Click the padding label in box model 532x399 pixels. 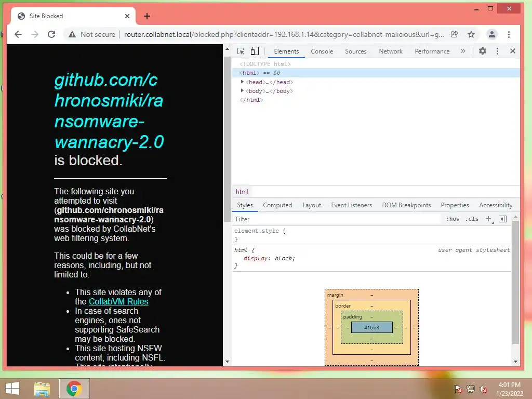(x=353, y=317)
